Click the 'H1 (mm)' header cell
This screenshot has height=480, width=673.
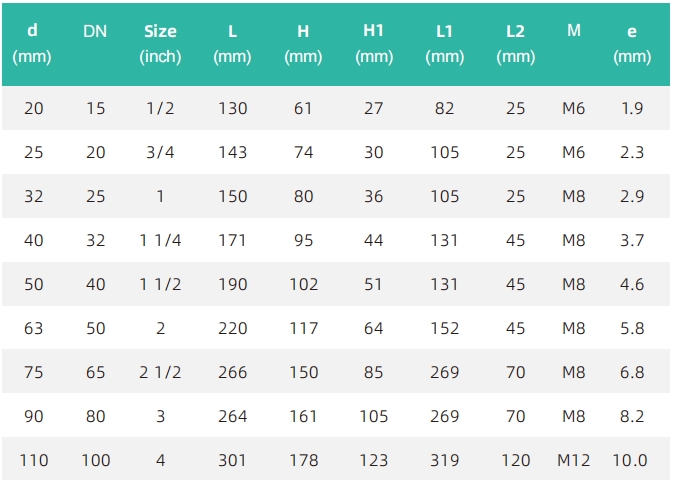(374, 44)
